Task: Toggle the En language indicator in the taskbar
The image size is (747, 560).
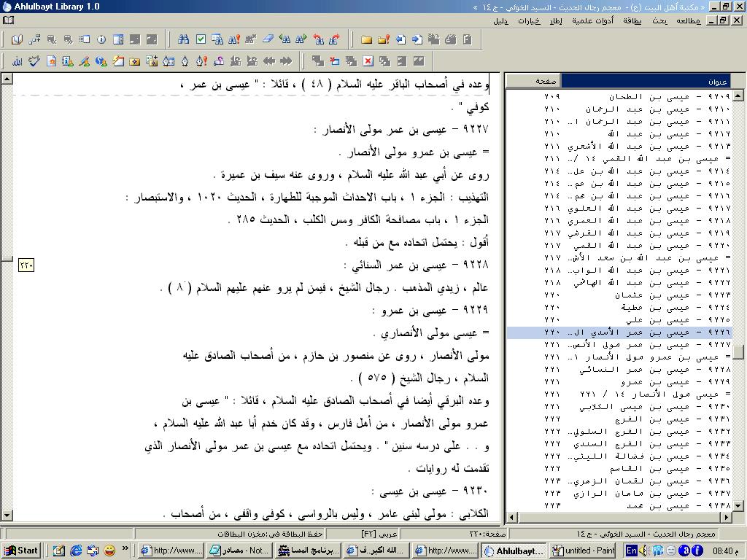Action: [632, 551]
